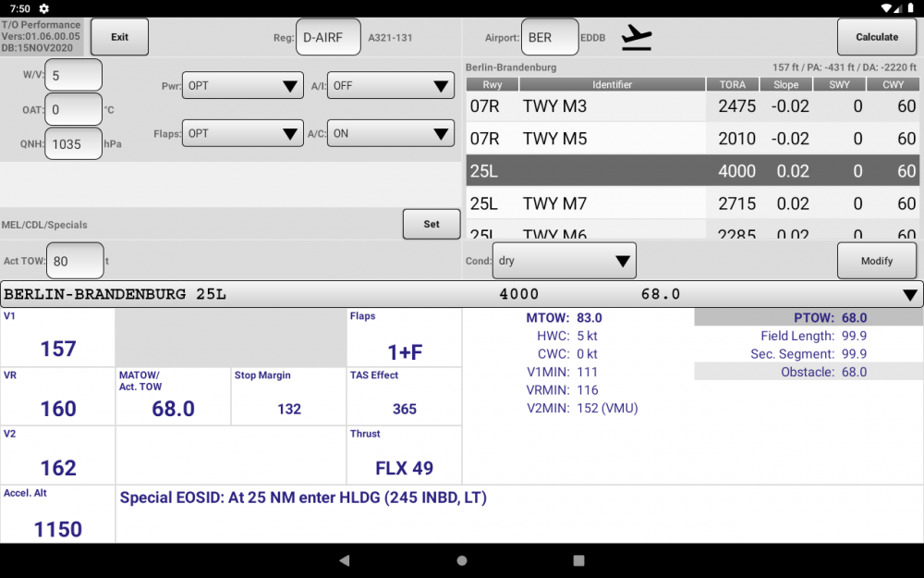Click the Field Length: 99.9 row
The height and width of the screenshot is (578, 924).
808,336
